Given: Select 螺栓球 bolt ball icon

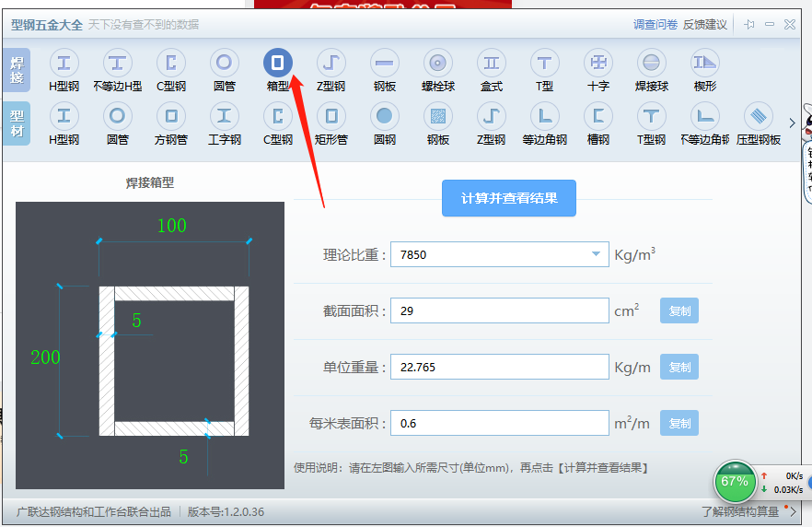Looking at the screenshot, I should tap(438, 64).
